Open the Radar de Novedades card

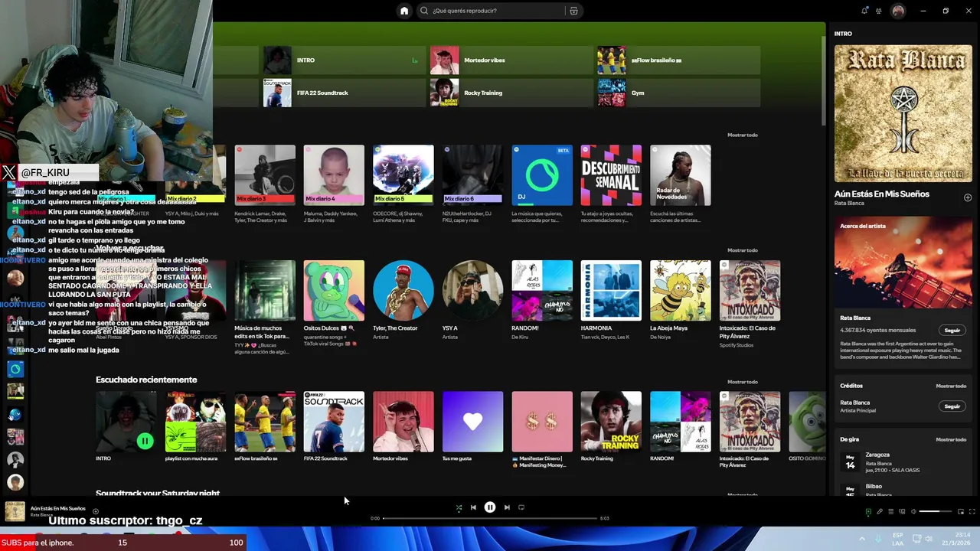tap(681, 184)
